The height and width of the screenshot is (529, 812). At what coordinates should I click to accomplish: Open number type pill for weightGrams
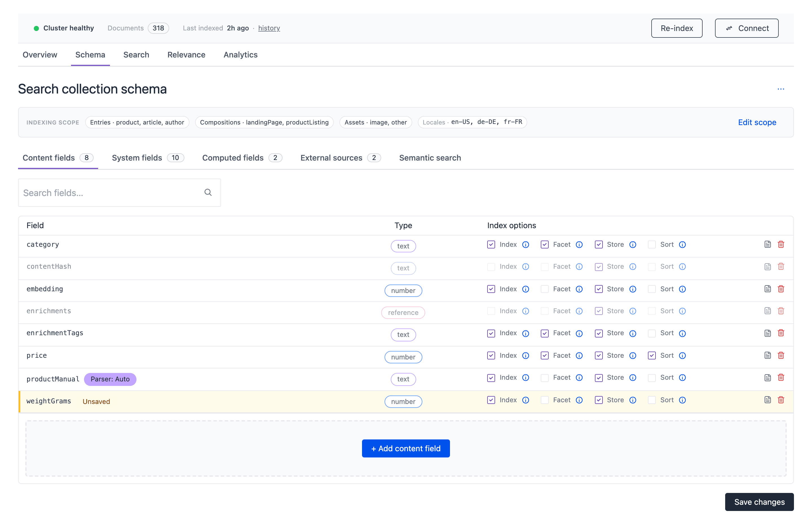point(403,401)
